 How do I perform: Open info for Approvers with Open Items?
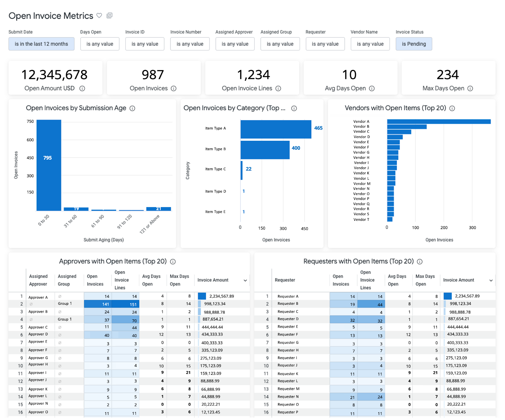pyautogui.click(x=173, y=261)
